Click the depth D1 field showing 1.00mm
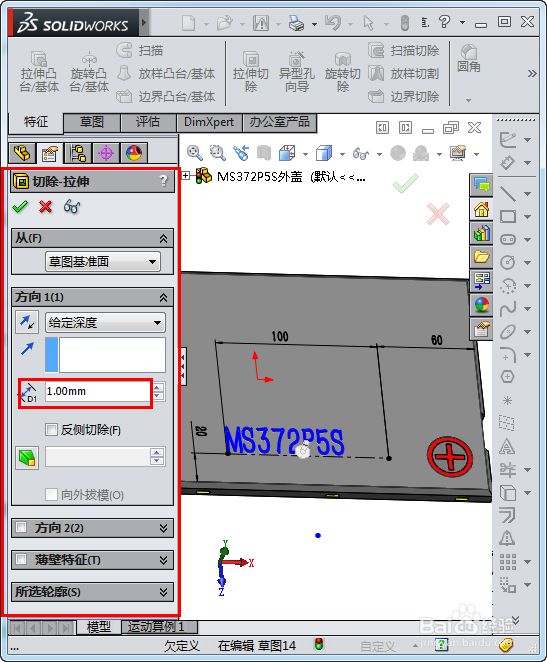The image size is (547, 662). [x=98, y=391]
